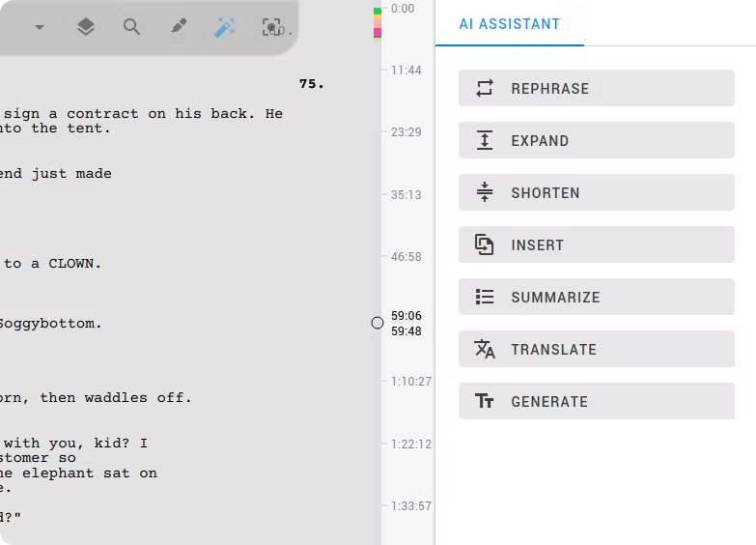Click the INSERT button
This screenshot has width=756, height=545.
coord(597,244)
